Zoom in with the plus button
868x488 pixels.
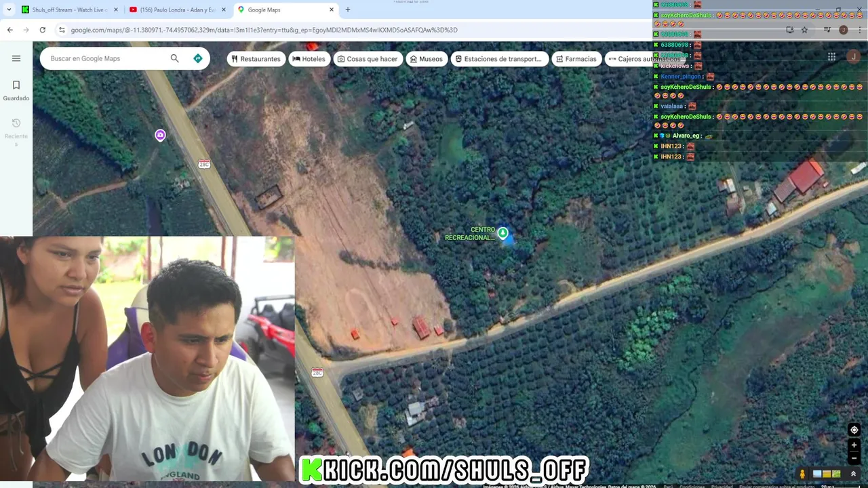[854, 445]
